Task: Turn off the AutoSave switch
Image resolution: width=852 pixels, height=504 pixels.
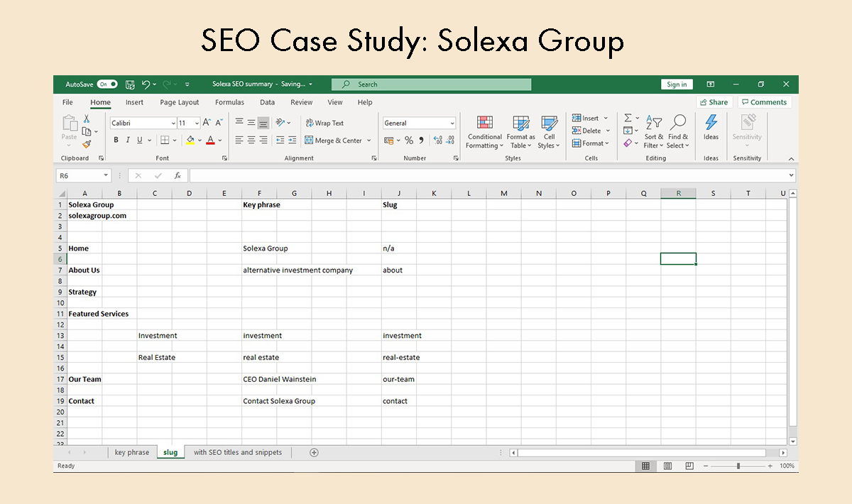Action: pyautogui.click(x=107, y=84)
